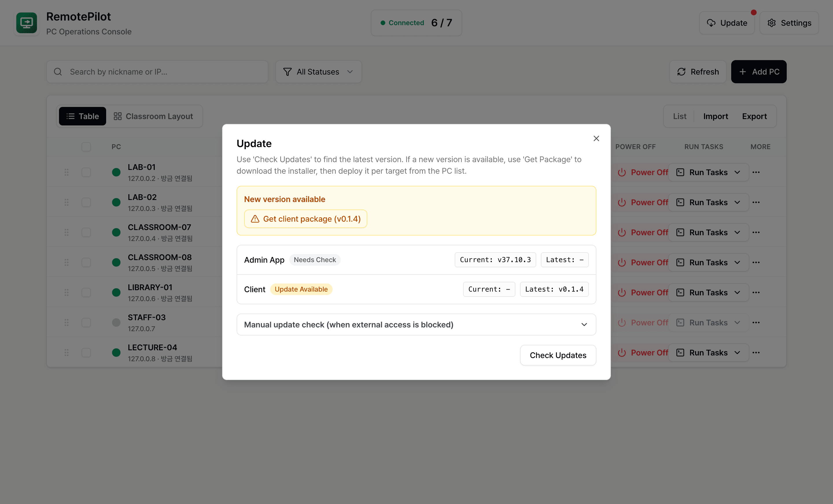The height and width of the screenshot is (504, 833).
Task: Open Run Tasks dropdown for LAB-01
Action: (708, 172)
